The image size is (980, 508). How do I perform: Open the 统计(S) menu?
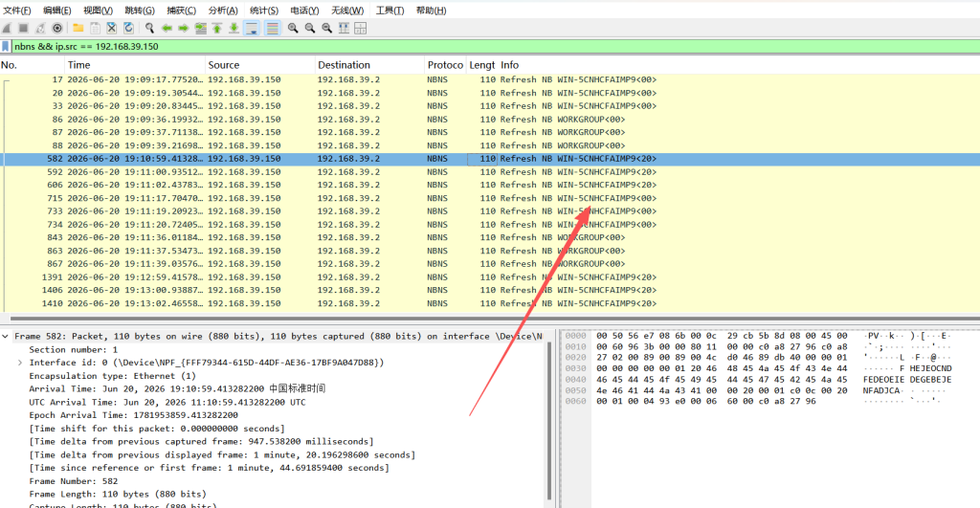point(264,11)
